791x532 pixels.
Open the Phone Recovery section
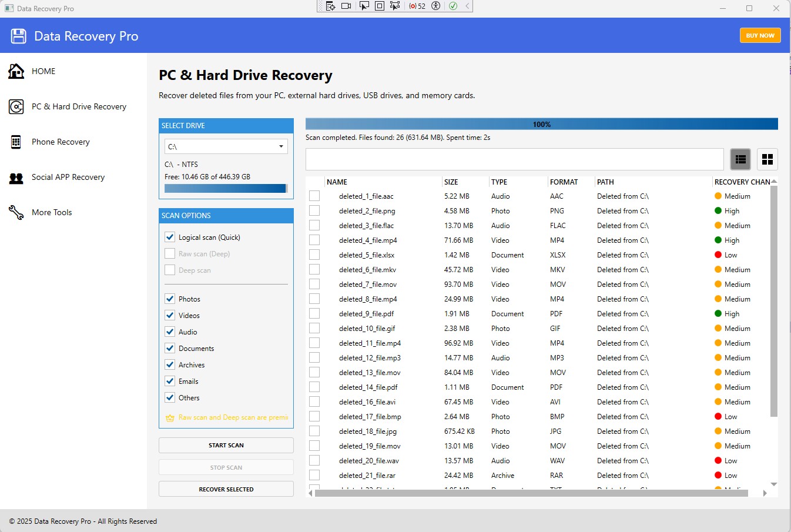point(73,142)
